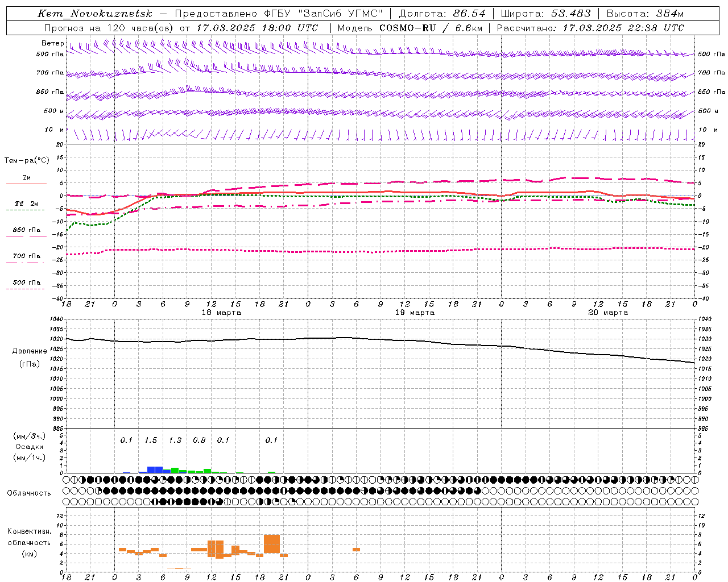Viewport: 728px width, 582px height.
Task: Click the (км) unit label
Action: pyautogui.click(x=30, y=554)
